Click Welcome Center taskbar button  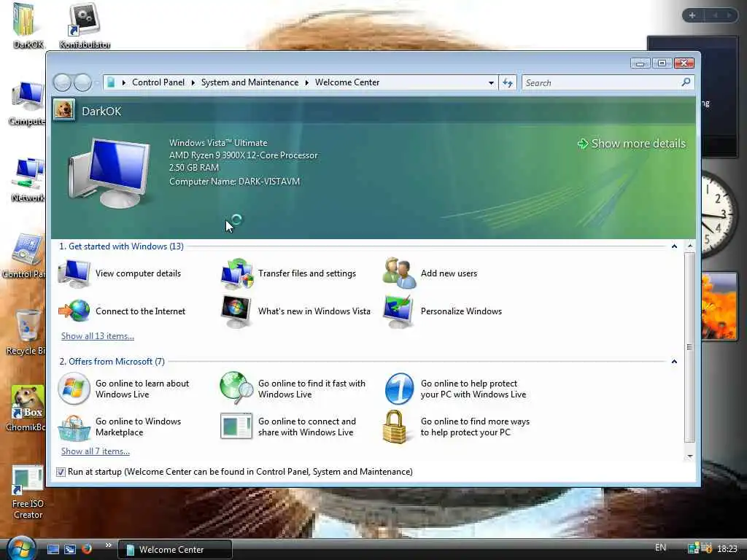(175, 550)
